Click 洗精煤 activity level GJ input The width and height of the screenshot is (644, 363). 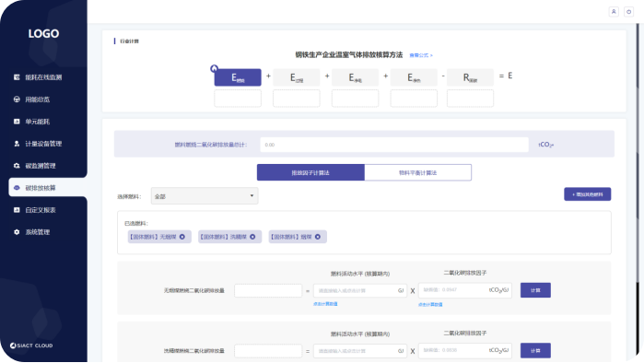[x=360, y=351]
